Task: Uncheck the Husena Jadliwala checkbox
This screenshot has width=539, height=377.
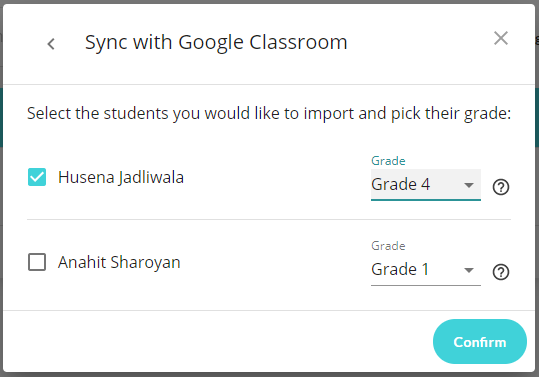Action: (x=37, y=177)
